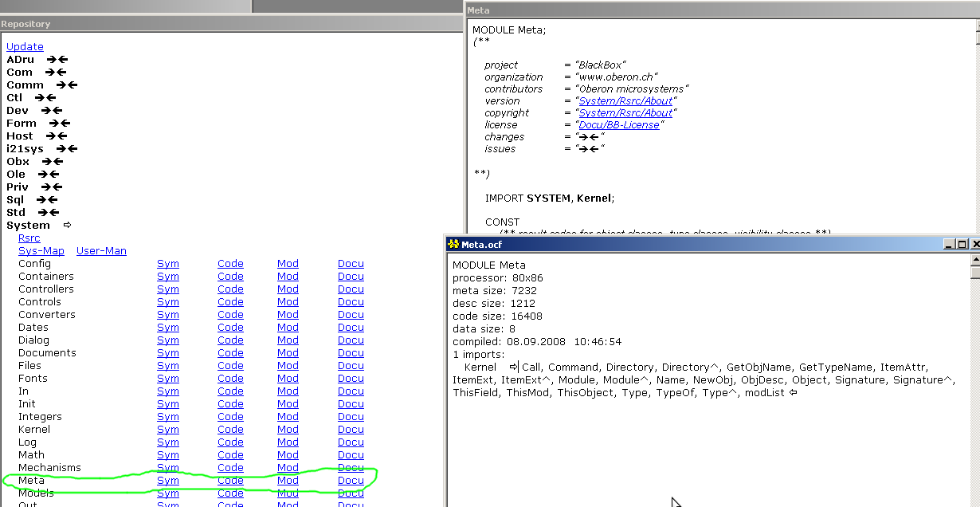Collapse the System subsystem arrow
Screen dimensions: 980x507
click(x=68, y=226)
